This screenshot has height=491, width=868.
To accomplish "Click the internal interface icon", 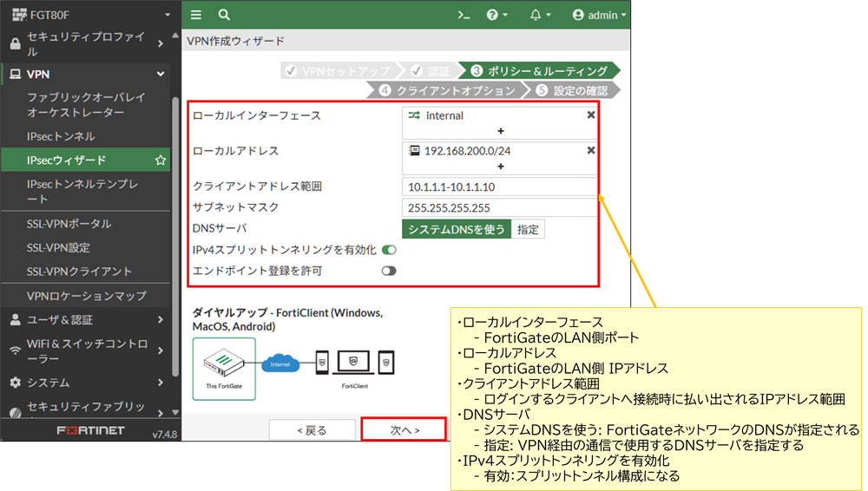I will coord(414,115).
